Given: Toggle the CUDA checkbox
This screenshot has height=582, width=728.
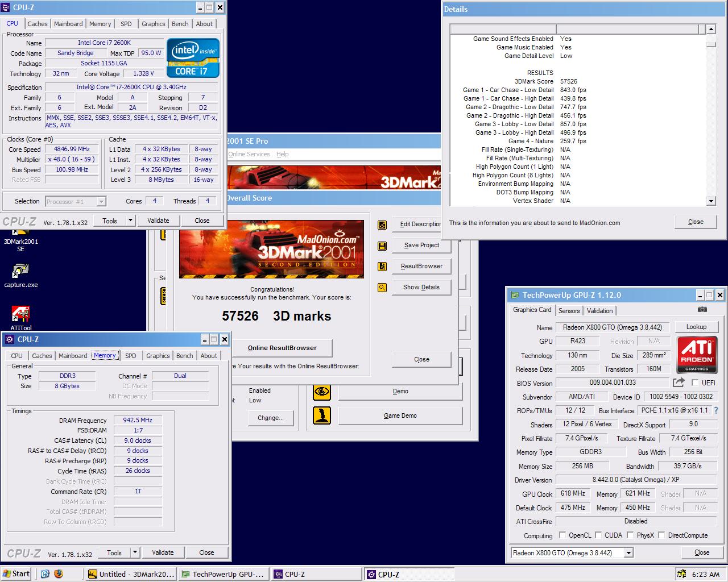Looking at the screenshot, I should pos(598,535).
